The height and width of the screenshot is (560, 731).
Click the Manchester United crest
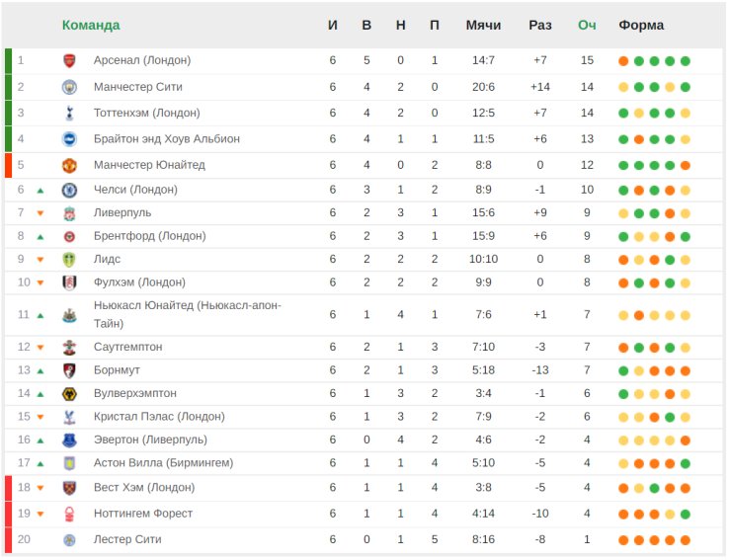point(69,165)
